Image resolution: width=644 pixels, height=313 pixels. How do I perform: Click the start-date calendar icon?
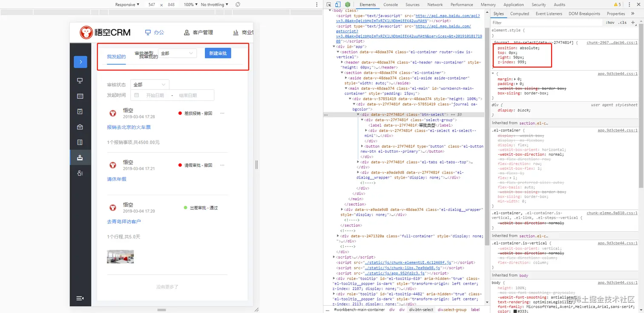coord(137,95)
